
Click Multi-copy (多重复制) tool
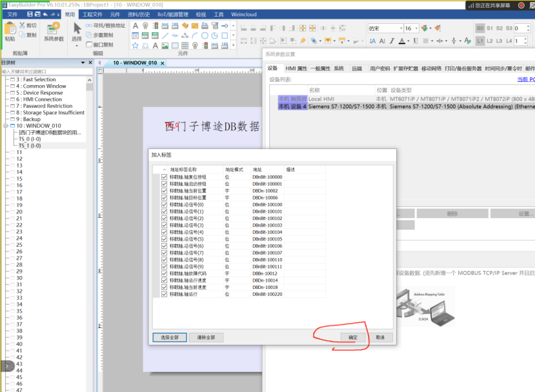(99, 35)
